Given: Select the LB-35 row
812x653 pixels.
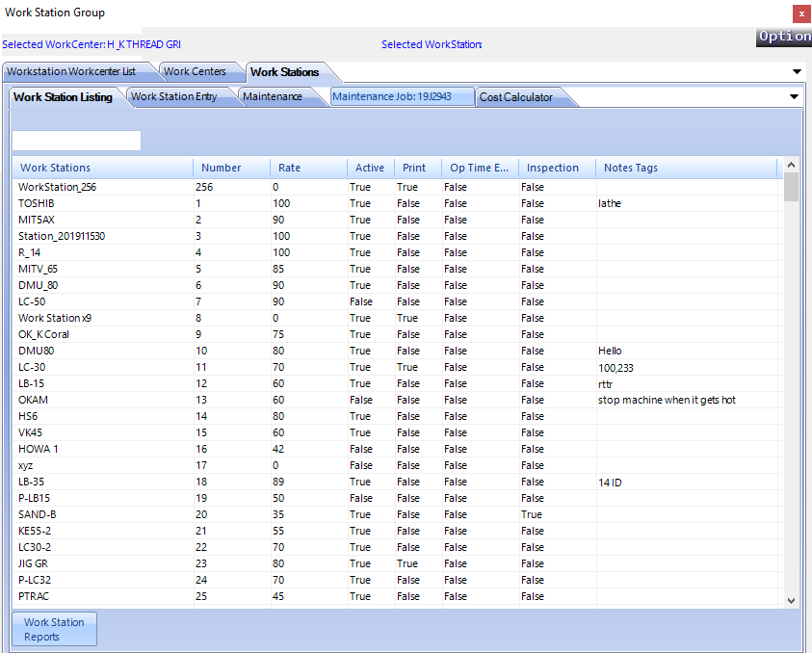Looking at the screenshot, I should [397, 482].
